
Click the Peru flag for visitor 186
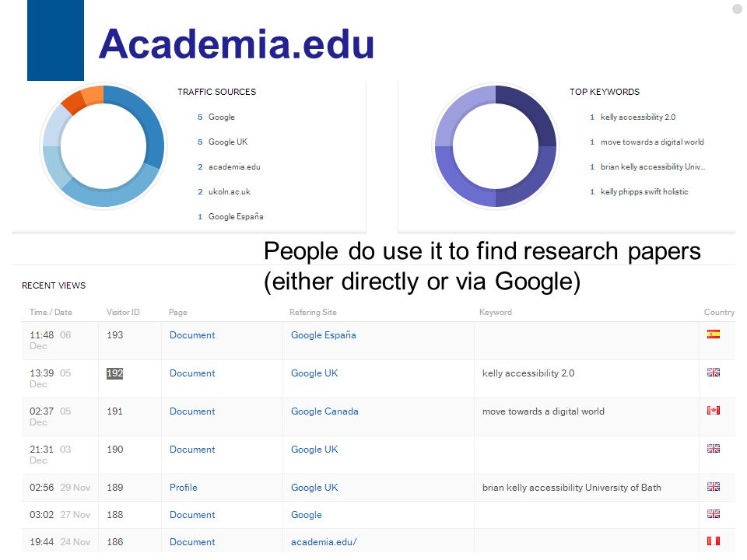tap(714, 541)
